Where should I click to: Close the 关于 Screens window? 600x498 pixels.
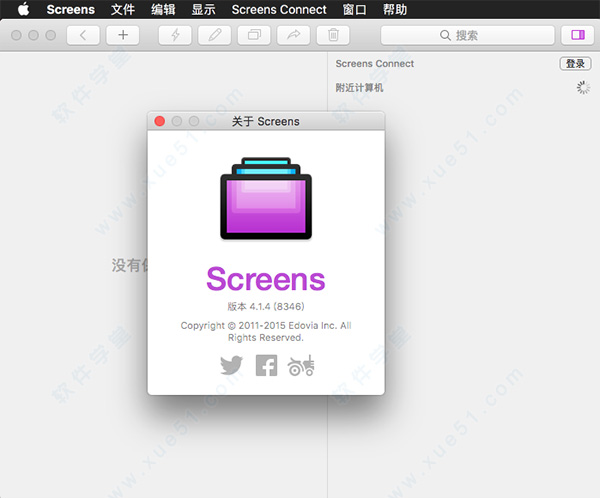coord(160,121)
